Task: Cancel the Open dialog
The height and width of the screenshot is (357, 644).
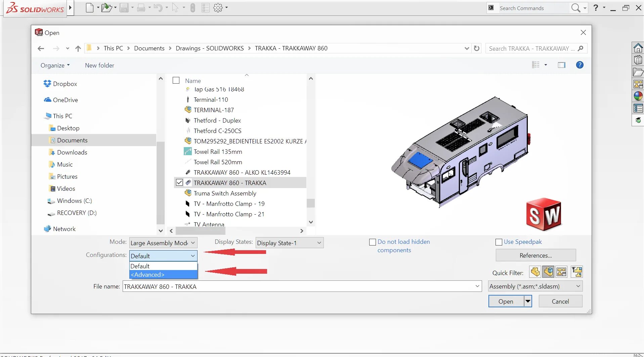Action: (x=560, y=301)
